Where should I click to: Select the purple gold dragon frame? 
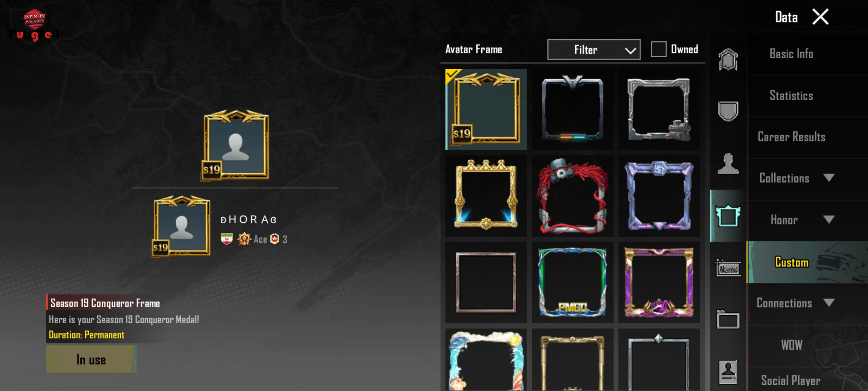pyautogui.click(x=659, y=282)
